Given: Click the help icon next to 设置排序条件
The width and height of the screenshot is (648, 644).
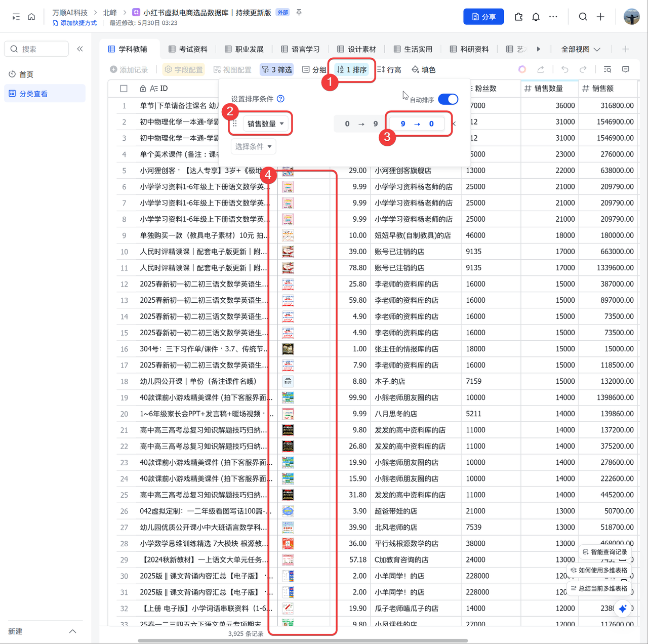Looking at the screenshot, I should click(x=280, y=99).
